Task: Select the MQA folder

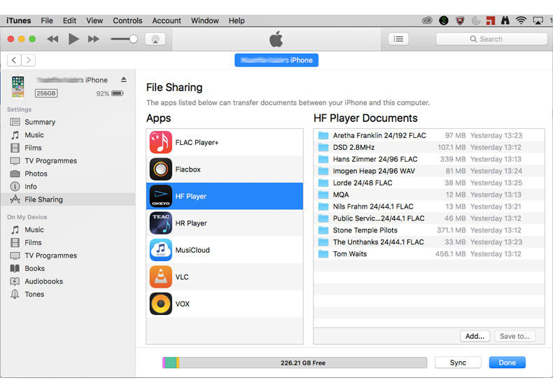Action: [429, 195]
